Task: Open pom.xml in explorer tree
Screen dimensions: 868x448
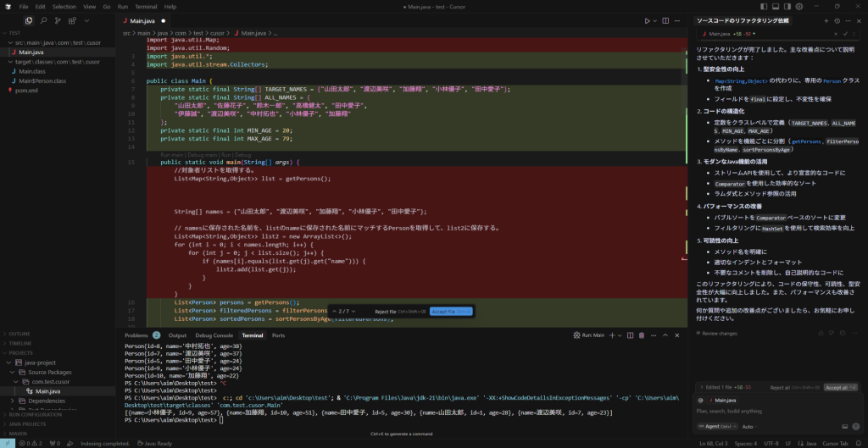Action: coord(26,90)
